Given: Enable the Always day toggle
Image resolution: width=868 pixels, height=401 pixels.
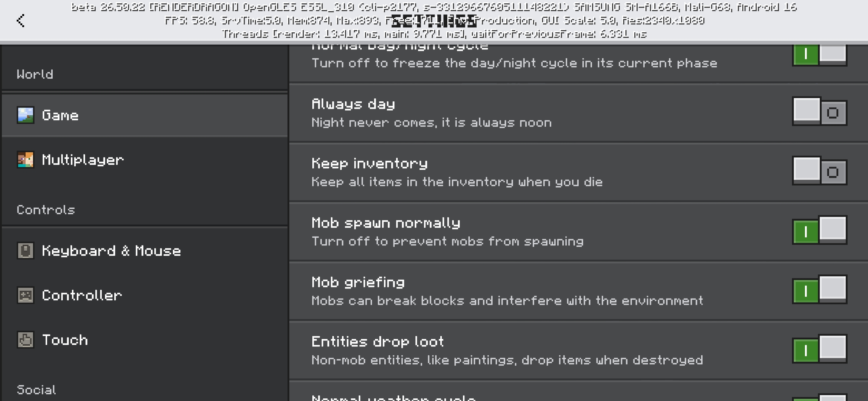Looking at the screenshot, I should click(x=820, y=111).
